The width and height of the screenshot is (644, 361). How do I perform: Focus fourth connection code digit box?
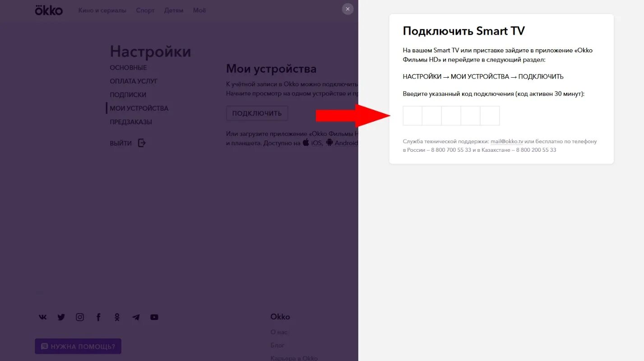471,116
